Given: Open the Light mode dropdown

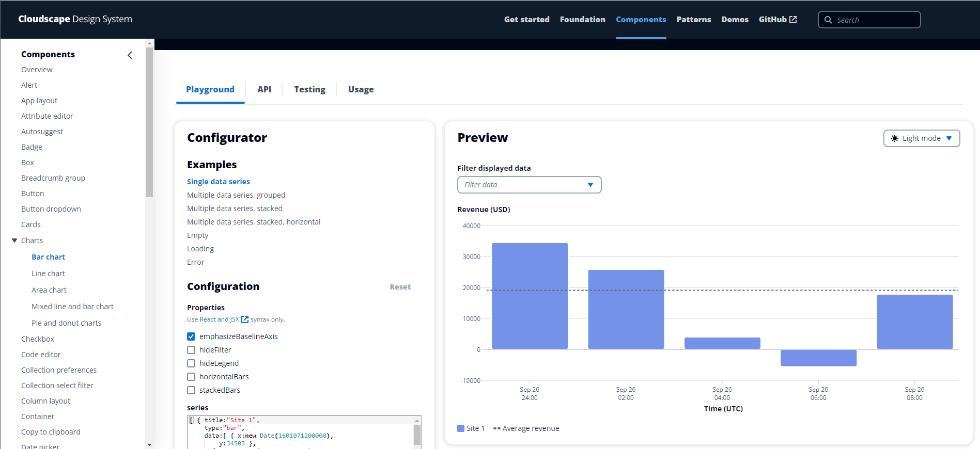Looking at the screenshot, I should pyautogui.click(x=922, y=138).
